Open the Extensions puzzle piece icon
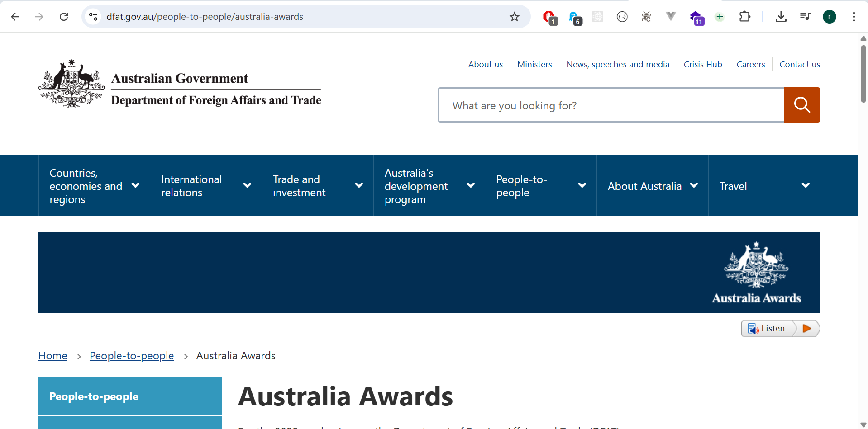Image resolution: width=868 pixels, height=429 pixels. [744, 17]
